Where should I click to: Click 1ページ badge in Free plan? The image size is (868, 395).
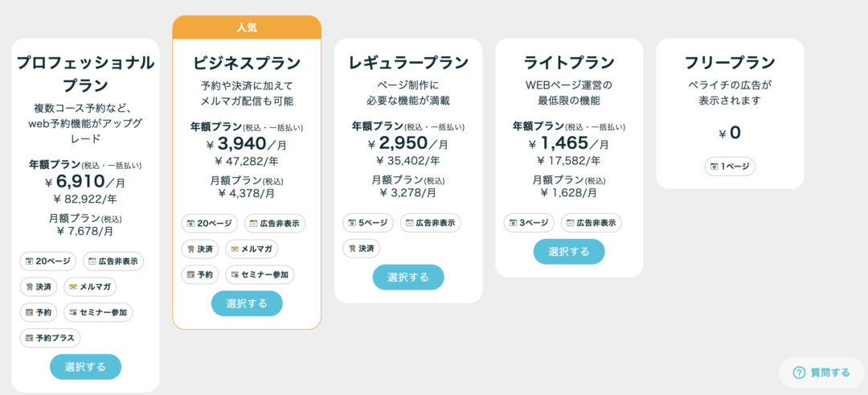[x=730, y=167]
